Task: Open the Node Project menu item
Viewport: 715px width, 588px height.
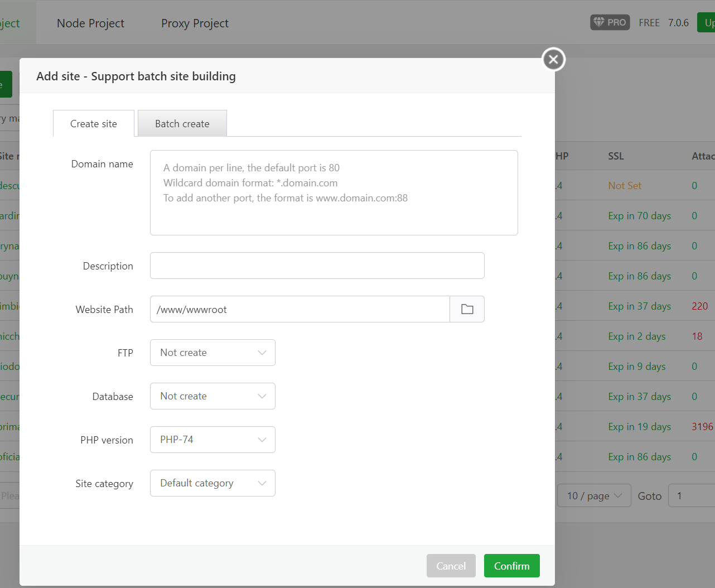Action: pyautogui.click(x=90, y=23)
